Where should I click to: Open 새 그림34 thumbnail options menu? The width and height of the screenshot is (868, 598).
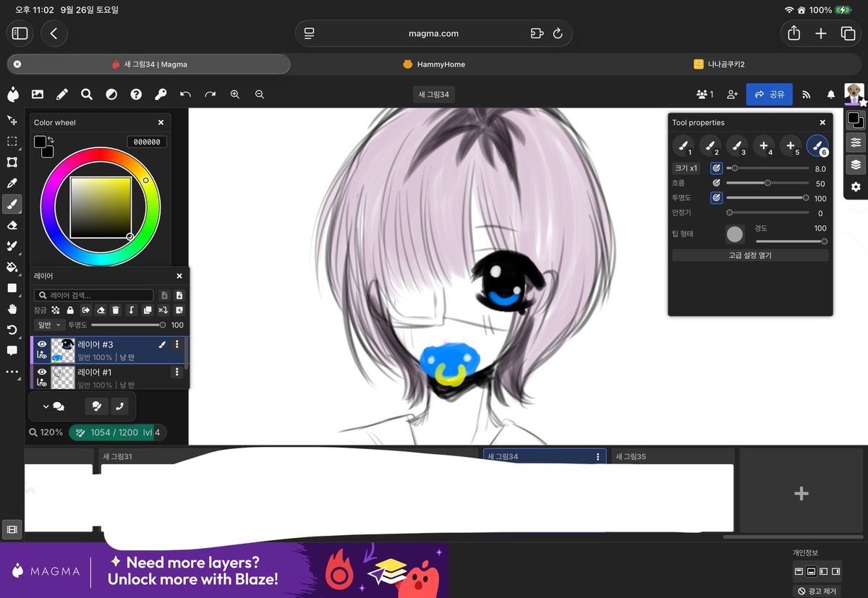click(x=597, y=457)
